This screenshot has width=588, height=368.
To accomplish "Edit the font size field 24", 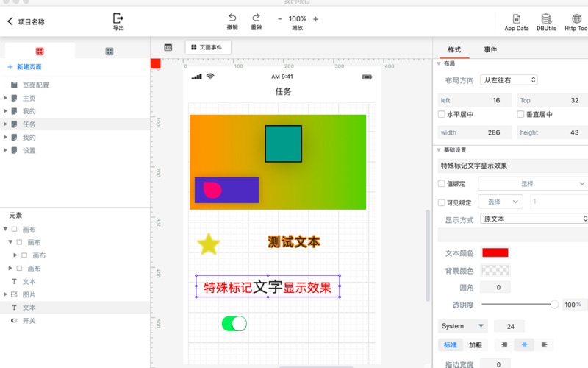I will click(x=509, y=326).
